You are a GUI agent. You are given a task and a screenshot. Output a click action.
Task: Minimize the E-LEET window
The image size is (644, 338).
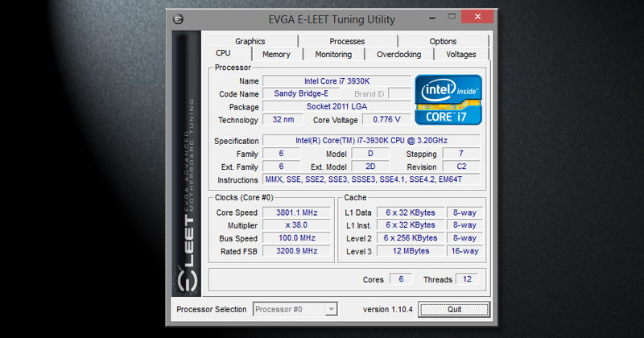click(x=432, y=18)
